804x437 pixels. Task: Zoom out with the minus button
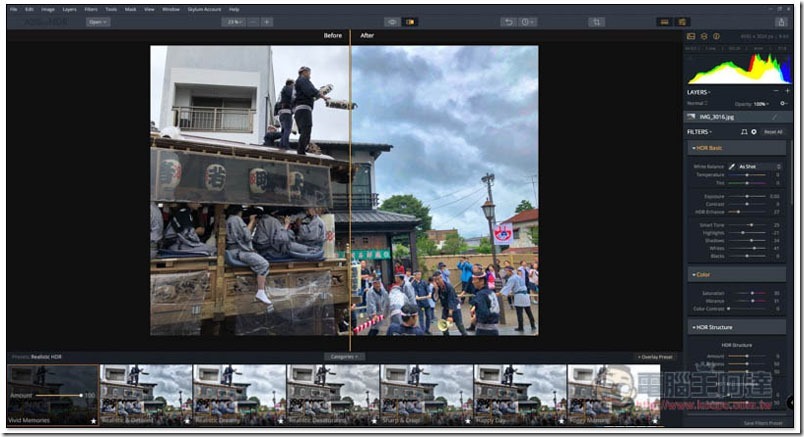(x=253, y=22)
